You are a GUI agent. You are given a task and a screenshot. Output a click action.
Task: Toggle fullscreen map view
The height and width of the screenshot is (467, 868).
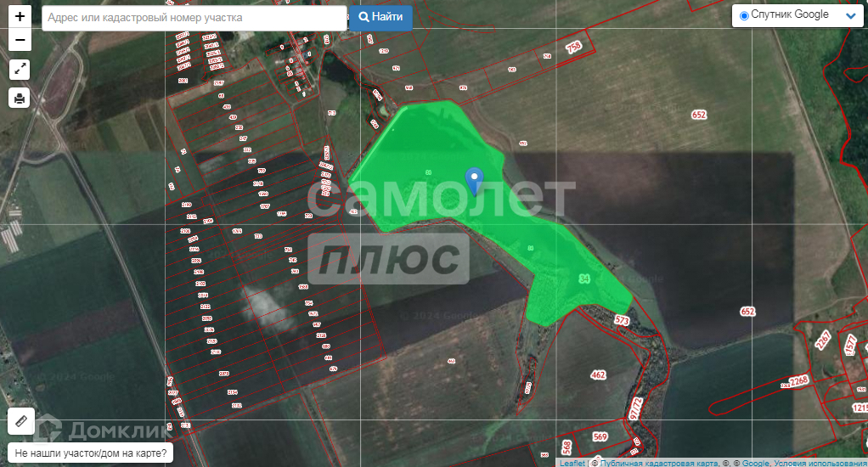20,69
